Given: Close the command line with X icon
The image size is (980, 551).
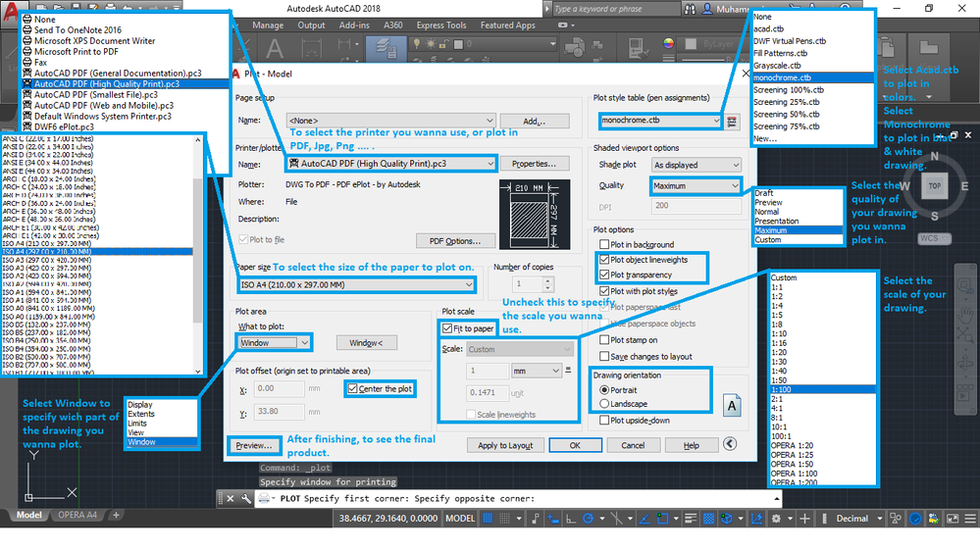Looking at the screenshot, I should click(x=230, y=498).
